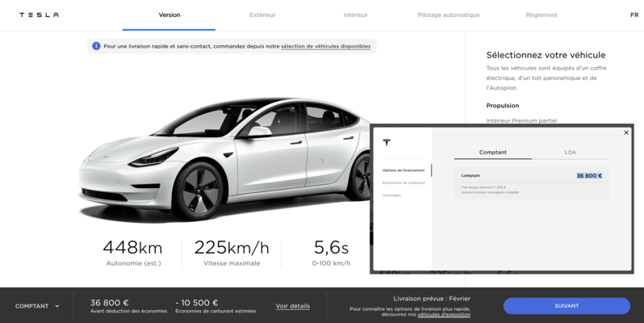Click the highlighted 36 800 € price in popup
The image size is (644, 323).
[589, 175]
